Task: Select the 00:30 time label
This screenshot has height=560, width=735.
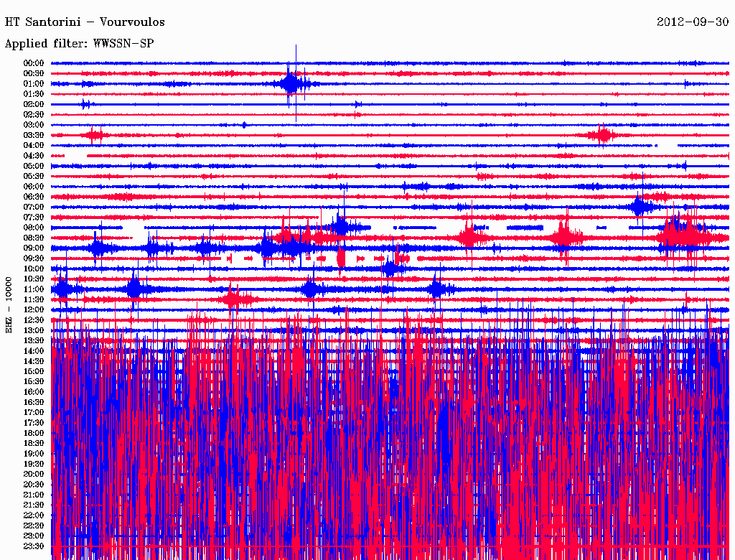Action: tap(34, 73)
